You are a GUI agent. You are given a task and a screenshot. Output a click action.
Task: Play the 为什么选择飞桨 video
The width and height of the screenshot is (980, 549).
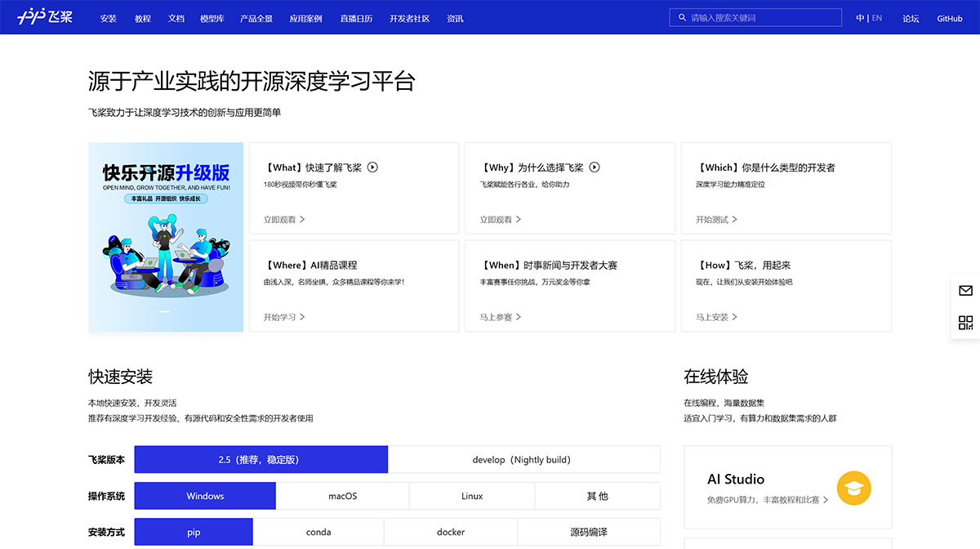click(x=593, y=167)
